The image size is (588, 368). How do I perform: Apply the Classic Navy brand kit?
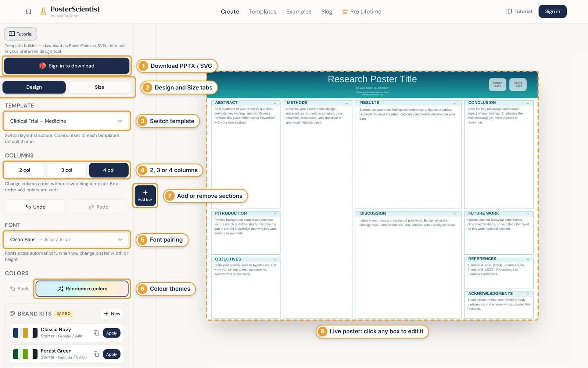click(x=112, y=333)
